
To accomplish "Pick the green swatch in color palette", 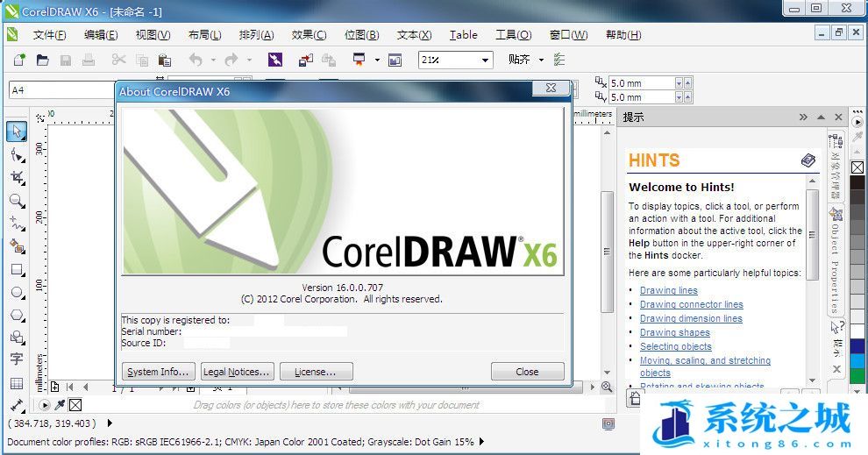I will tap(857, 375).
